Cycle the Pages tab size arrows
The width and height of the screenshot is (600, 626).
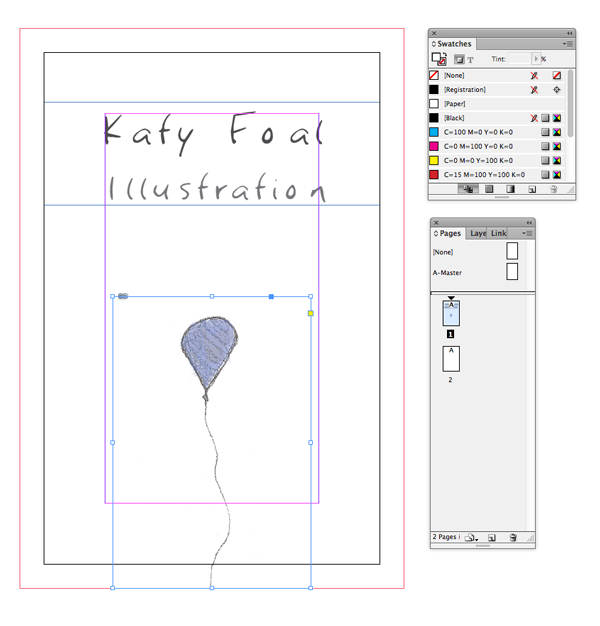(436, 234)
